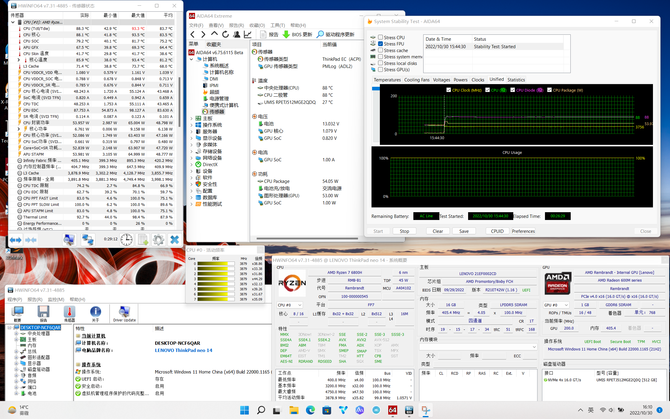670x419 pixels.
Task: Click the Driver update toolbar icon
Action: [124, 314]
